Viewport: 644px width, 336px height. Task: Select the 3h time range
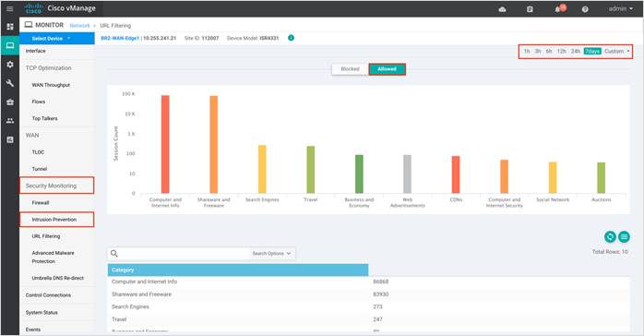point(538,52)
